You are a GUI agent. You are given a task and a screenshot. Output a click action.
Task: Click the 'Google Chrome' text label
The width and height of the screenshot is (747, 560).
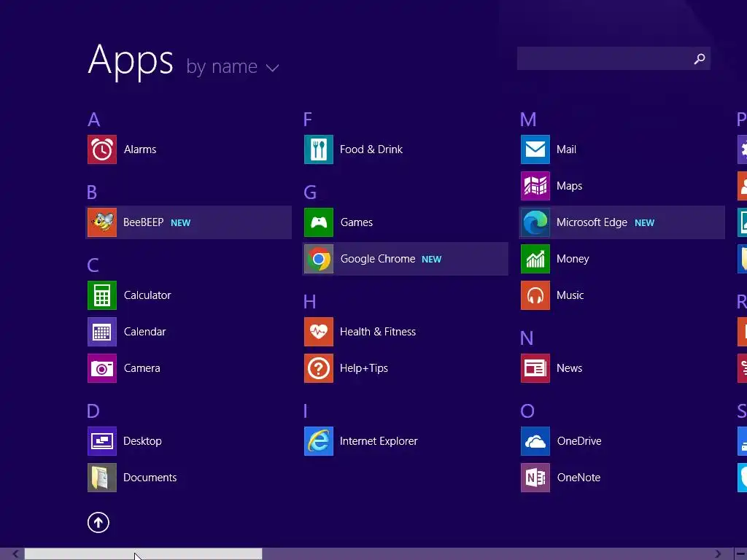(378, 259)
